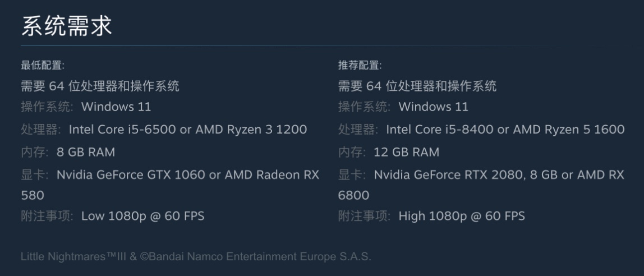Select the 8 GB RAM memory text
The width and height of the screenshot is (644, 276).
[86, 152]
